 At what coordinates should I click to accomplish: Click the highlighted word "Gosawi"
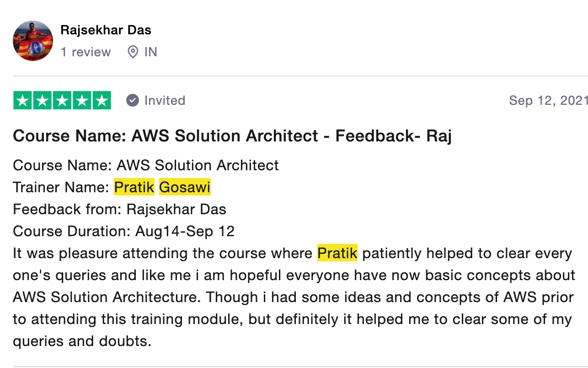coord(185,187)
